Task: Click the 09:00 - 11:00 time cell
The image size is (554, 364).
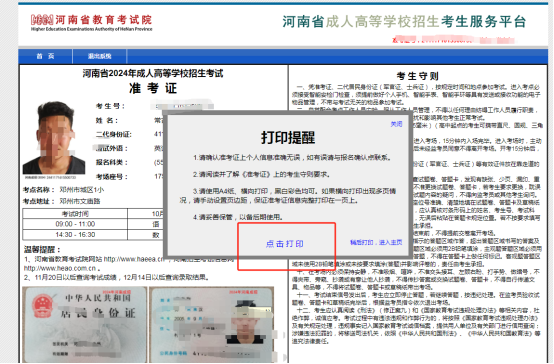Action: [x=75, y=224]
